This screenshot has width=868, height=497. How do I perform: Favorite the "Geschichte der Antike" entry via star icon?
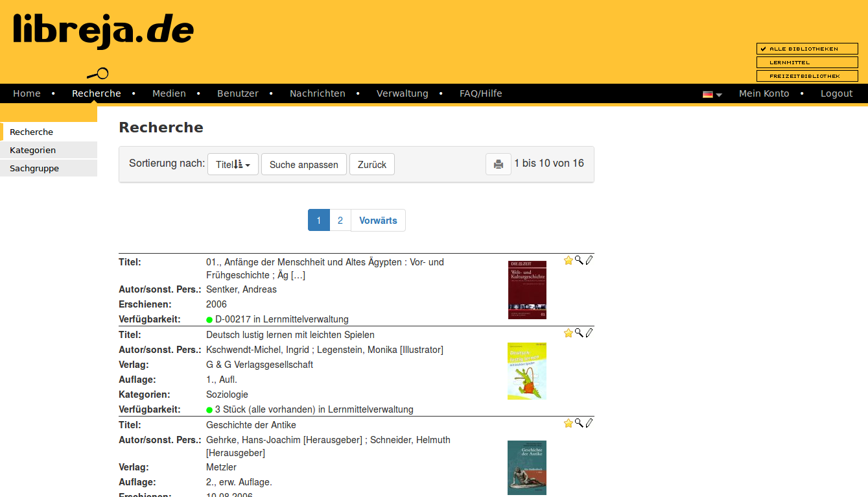coord(568,422)
